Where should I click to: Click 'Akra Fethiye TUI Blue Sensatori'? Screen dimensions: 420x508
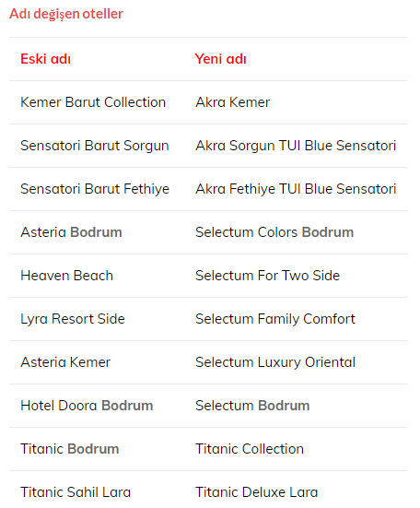pyautogui.click(x=296, y=189)
